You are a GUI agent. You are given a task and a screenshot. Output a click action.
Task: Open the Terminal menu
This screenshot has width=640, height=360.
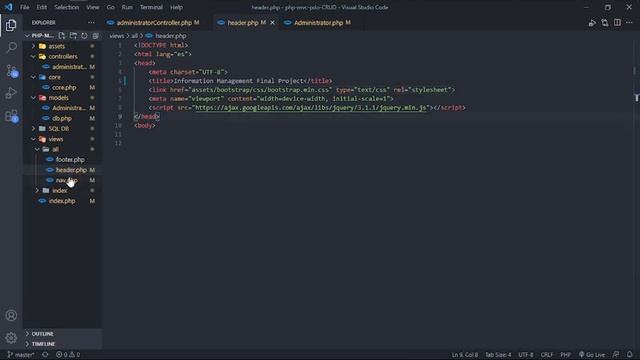(x=151, y=7)
